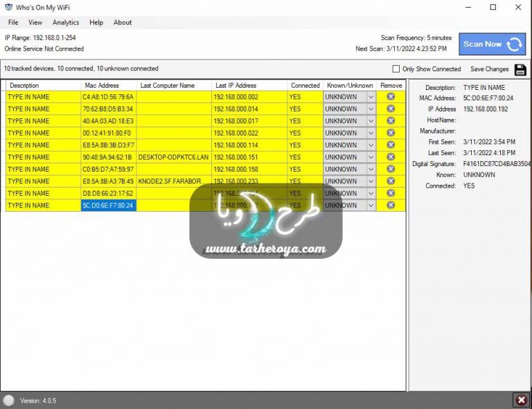Sort by the Last IP Address header
The image size is (532, 409).
pyautogui.click(x=249, y=85)
